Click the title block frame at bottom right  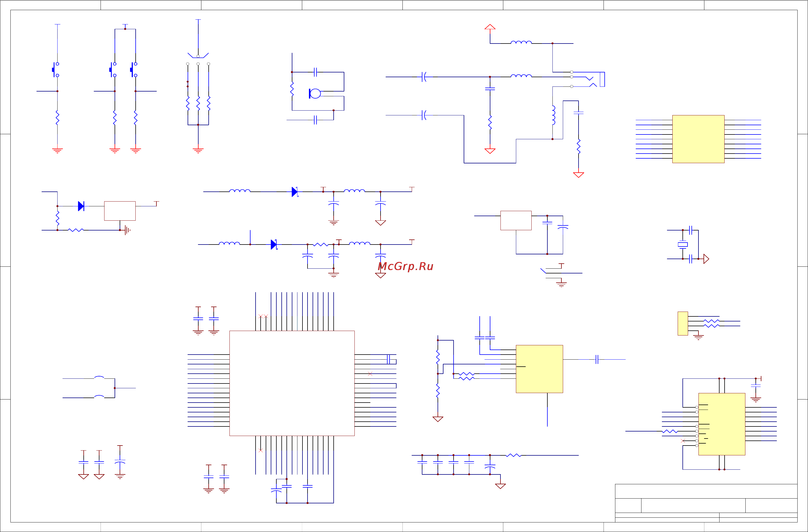pyautogui.click(x=706, y=503)
